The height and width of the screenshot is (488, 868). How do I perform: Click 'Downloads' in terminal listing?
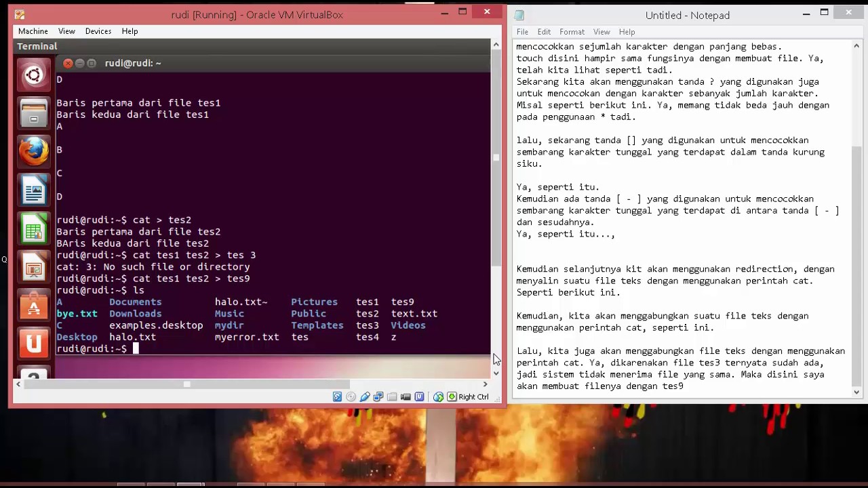(136, 314)
